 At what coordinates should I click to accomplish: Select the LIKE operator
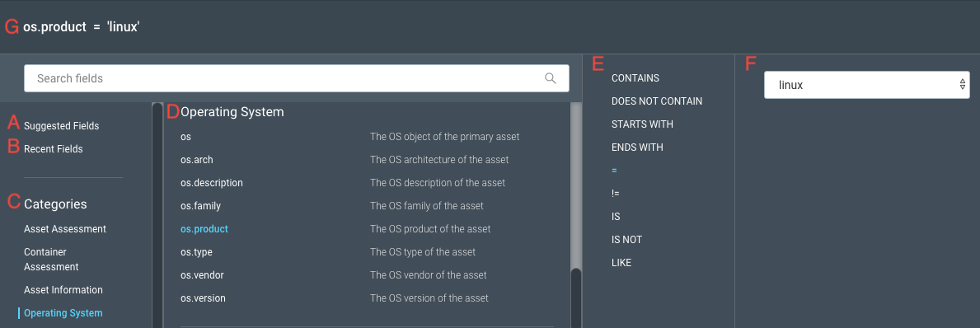pos(621,263)
